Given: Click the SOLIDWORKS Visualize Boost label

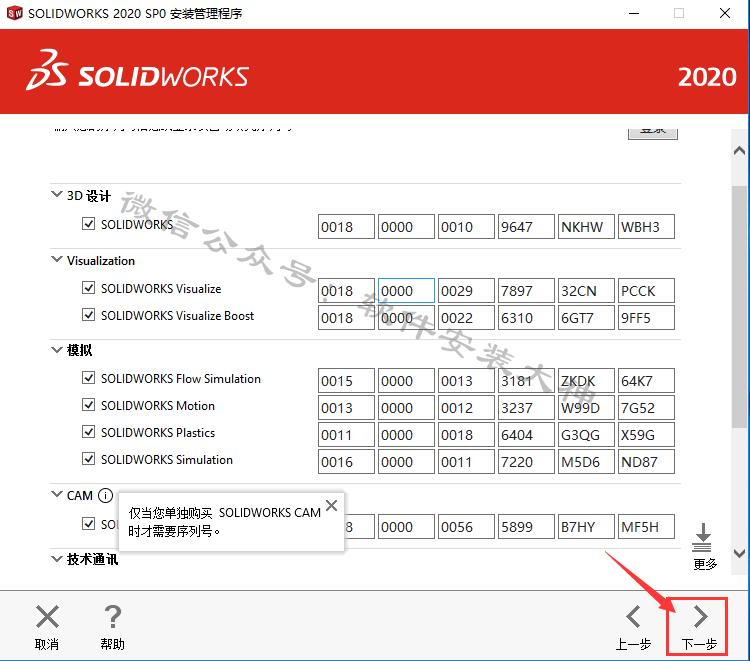Looking at the screenshot, I should [177, 316].
